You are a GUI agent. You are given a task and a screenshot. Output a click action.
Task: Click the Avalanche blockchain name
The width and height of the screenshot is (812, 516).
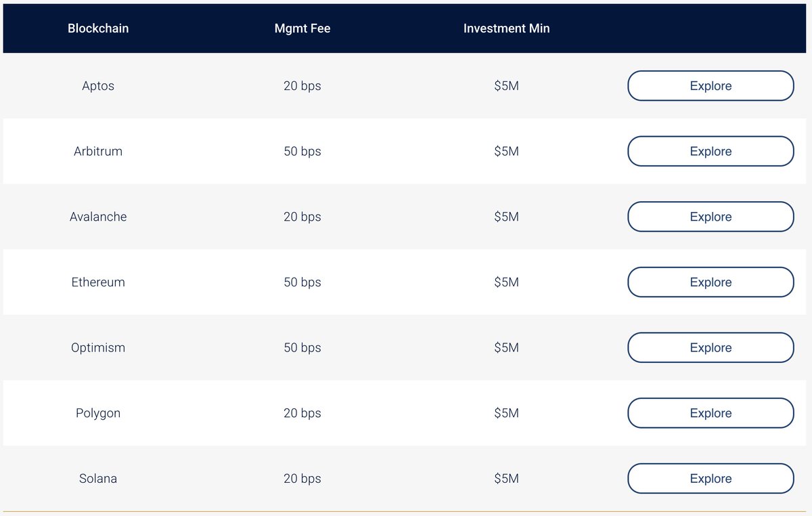[98, 217]
